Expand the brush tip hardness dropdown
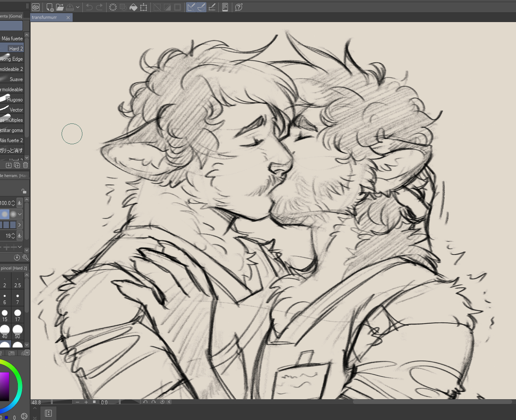This screenshot has height=420, width=516. coord(20,214)
